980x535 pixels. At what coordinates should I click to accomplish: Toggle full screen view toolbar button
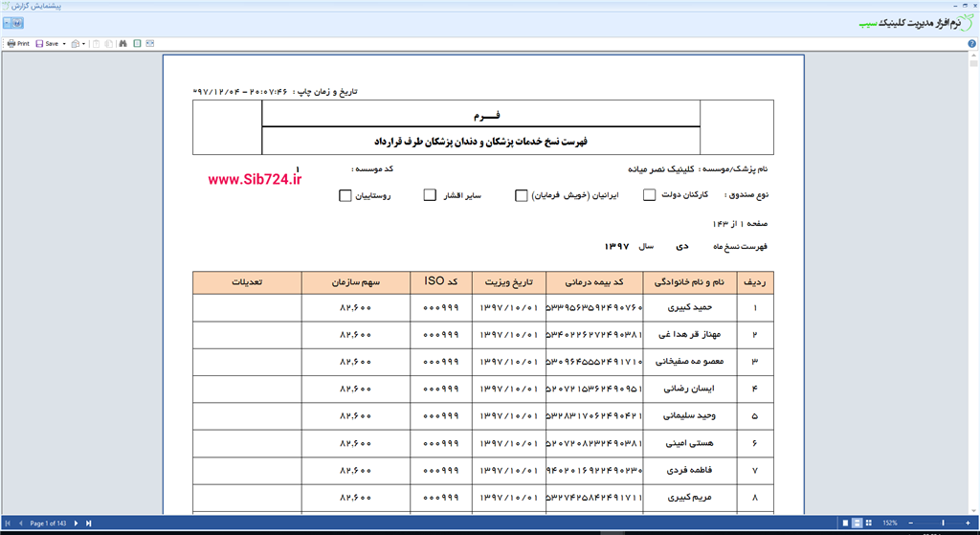[138, 43]
